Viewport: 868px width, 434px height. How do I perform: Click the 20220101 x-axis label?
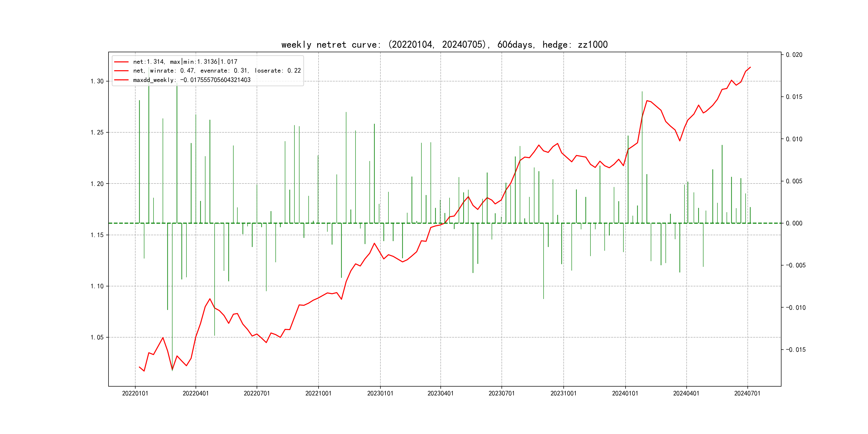click(135, 393)
